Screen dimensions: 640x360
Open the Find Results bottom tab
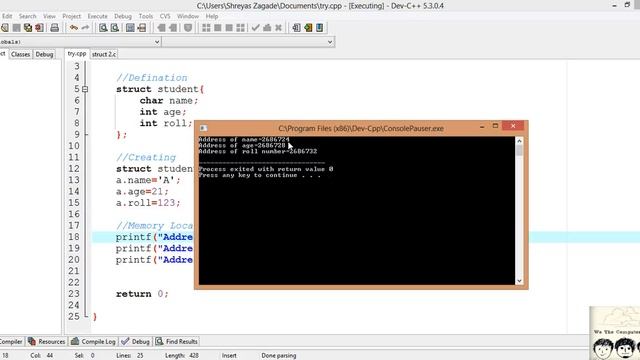tap(177, 342)
